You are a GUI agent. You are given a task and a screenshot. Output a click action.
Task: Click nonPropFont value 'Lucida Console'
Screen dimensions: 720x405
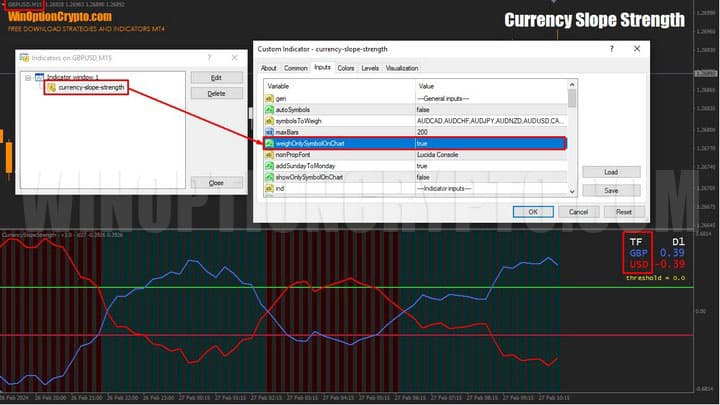coord(437,155)
